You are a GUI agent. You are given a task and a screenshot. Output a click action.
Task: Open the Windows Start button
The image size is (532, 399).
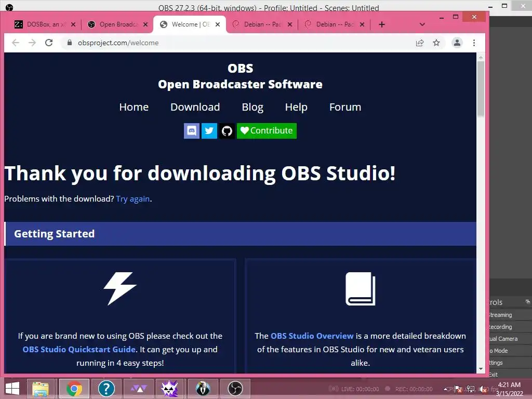click(x=12, y=389)
